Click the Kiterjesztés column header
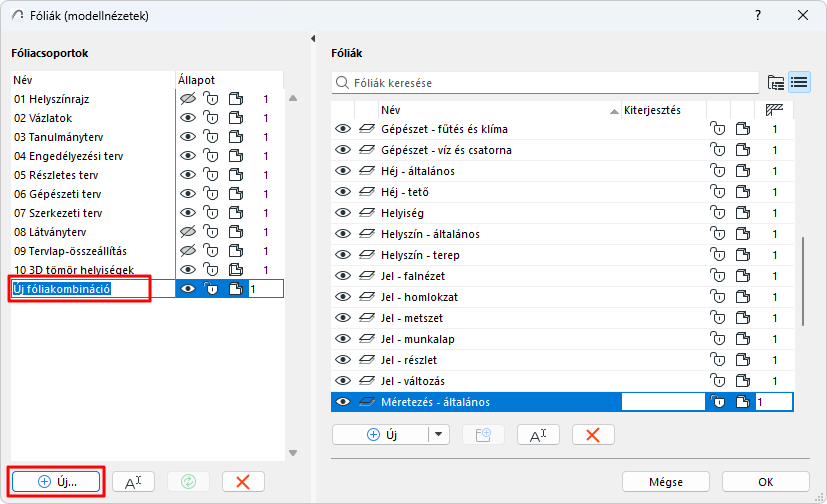827x504 pixels. (660, 110)
